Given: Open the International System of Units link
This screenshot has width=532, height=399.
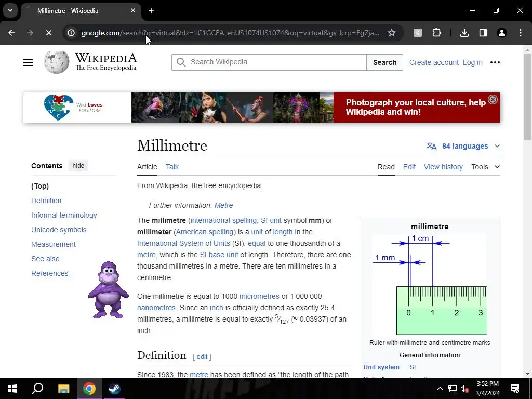Looking at the screenshot, I should [x=183, y=243].
